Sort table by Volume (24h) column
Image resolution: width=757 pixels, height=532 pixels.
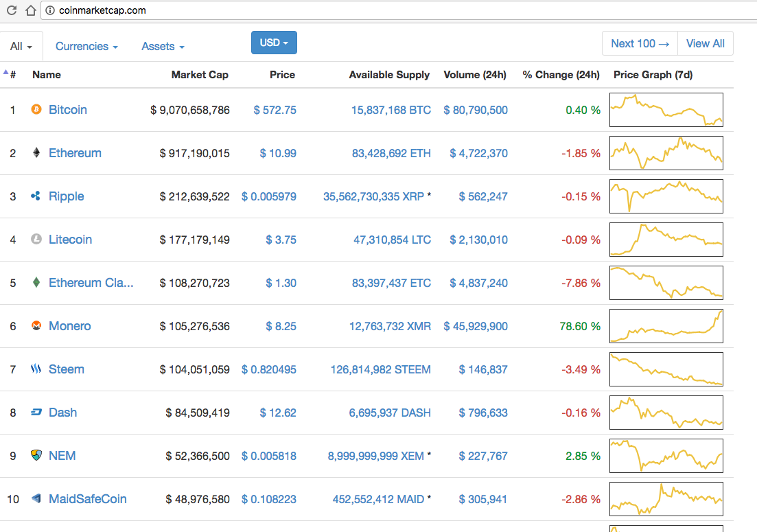coord(475,75)
